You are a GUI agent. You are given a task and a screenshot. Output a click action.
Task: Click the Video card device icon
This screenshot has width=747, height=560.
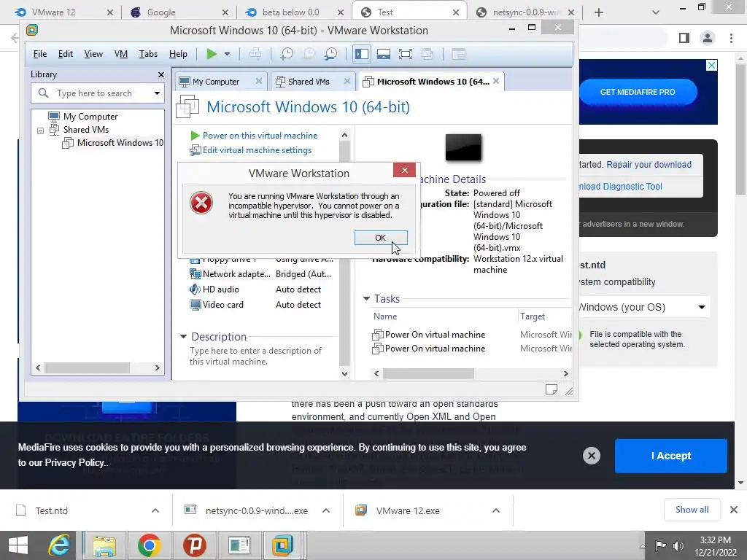click(195, 304)
